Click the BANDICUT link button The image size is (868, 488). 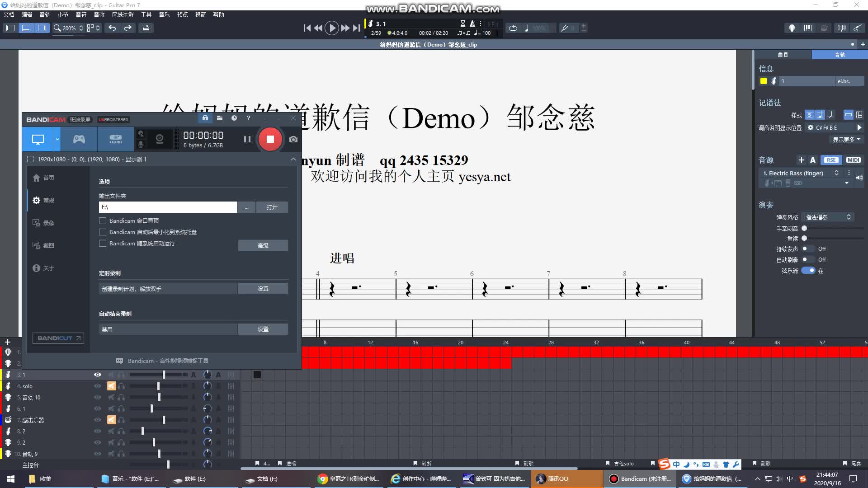(x=58, y=338)
